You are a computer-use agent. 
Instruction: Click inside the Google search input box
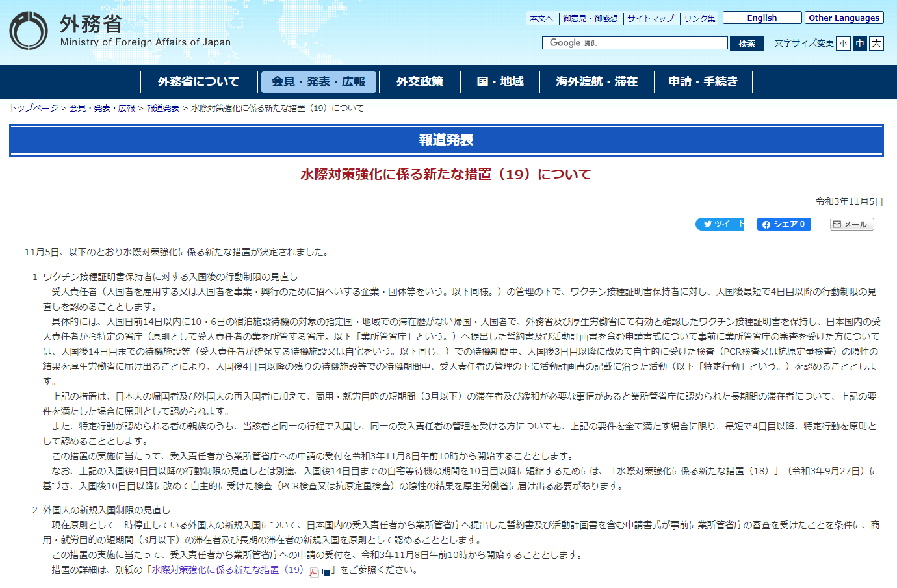click(x=650, y=43)
